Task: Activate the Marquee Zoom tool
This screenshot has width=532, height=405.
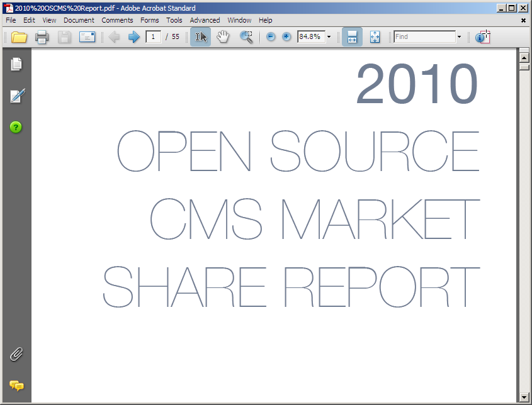Action: point(246,37)
